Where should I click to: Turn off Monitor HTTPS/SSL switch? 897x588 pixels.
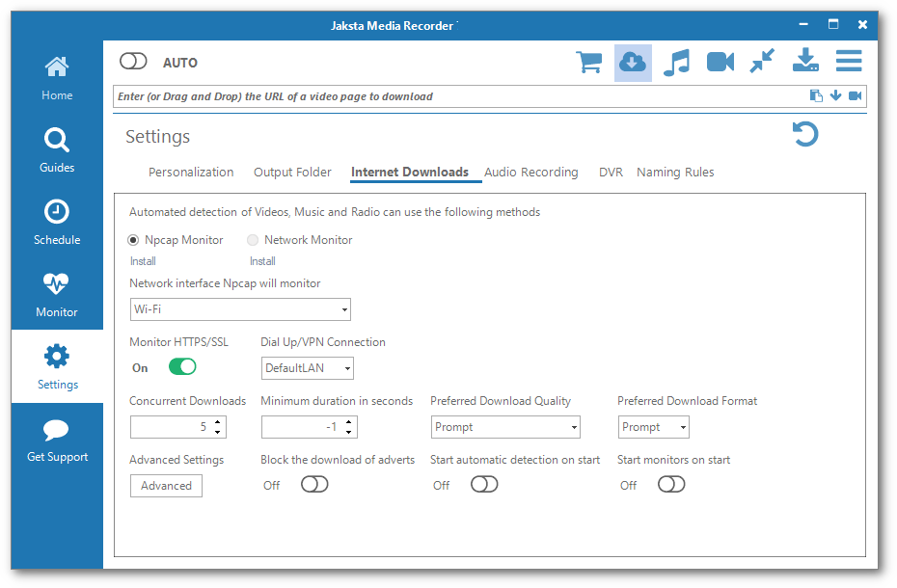[182, 366]
